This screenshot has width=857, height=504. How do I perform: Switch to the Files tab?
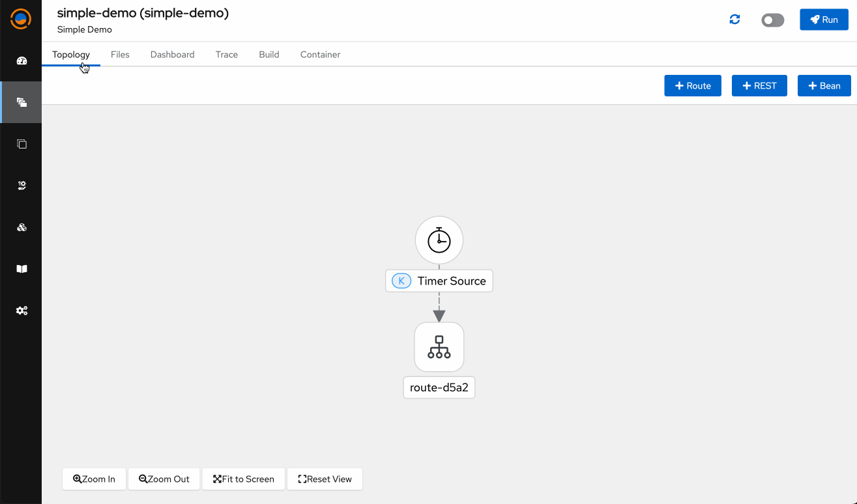[x=120, y=55]
